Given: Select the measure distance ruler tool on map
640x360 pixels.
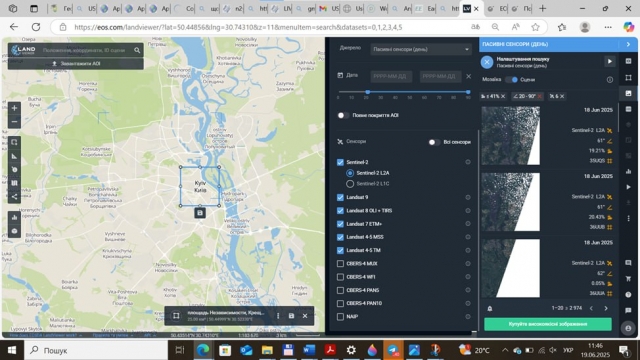Looking at the screenshot, I should pos(14,156).
